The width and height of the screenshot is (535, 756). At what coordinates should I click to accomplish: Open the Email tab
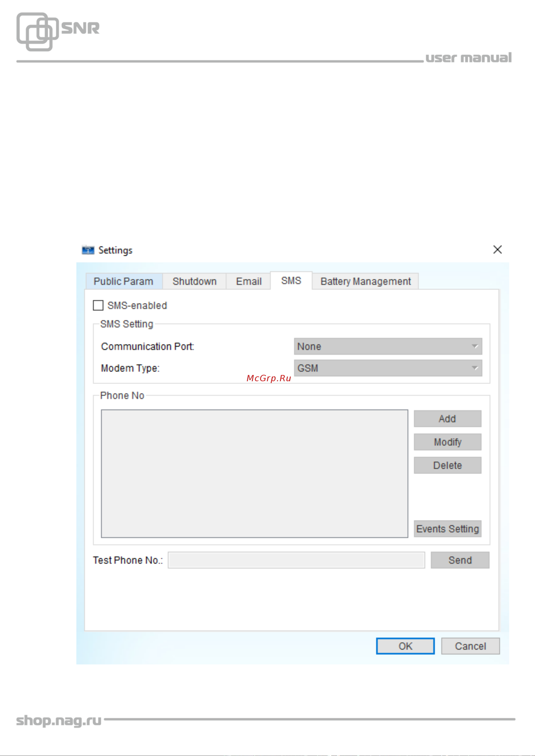(x=249, y=281)
